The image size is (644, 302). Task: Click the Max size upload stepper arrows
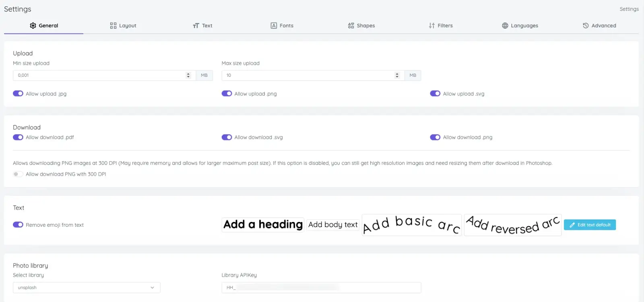pos(397,75)
